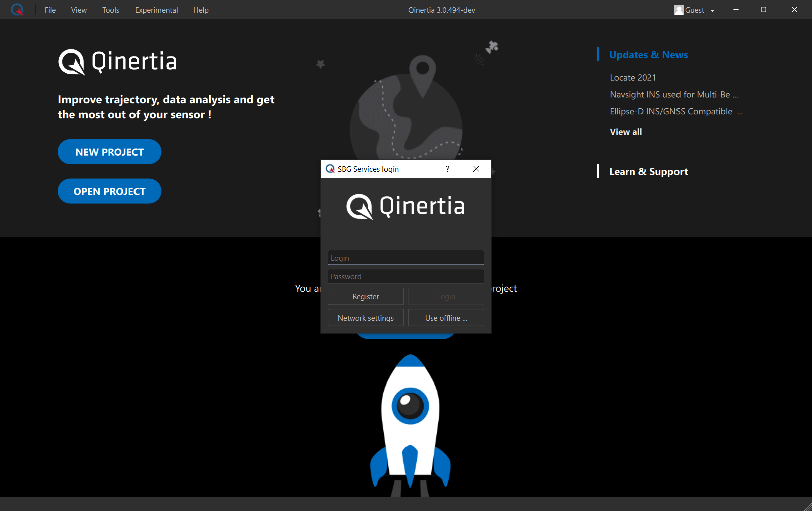This screenshot has height=511, width=812.
Task: Open the File menu
Action: tap(50, 10)
